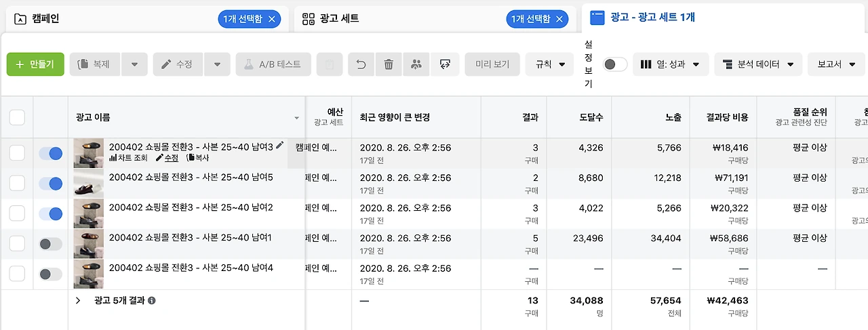Viewport: 868px width, 330px height.
Task: Click the ₩18,416 cost cell
Action: [x=730, y=147]
